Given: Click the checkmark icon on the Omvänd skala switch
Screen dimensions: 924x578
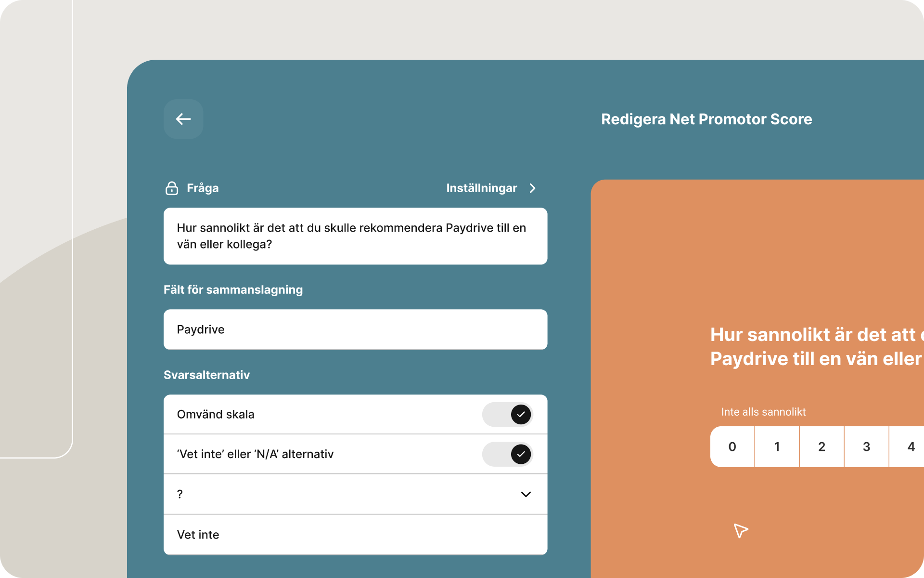Looking at the screenshot, I should click(520, 414).
